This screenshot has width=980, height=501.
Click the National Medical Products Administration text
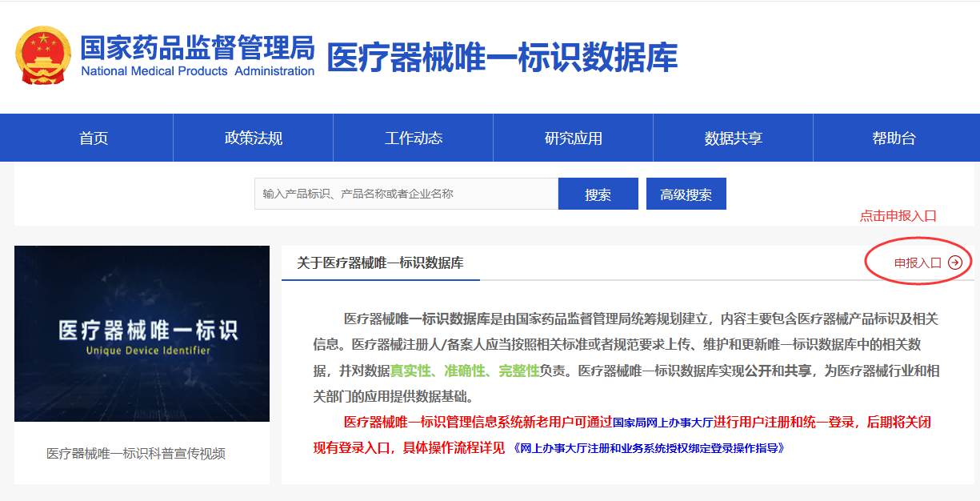point(198,71)
